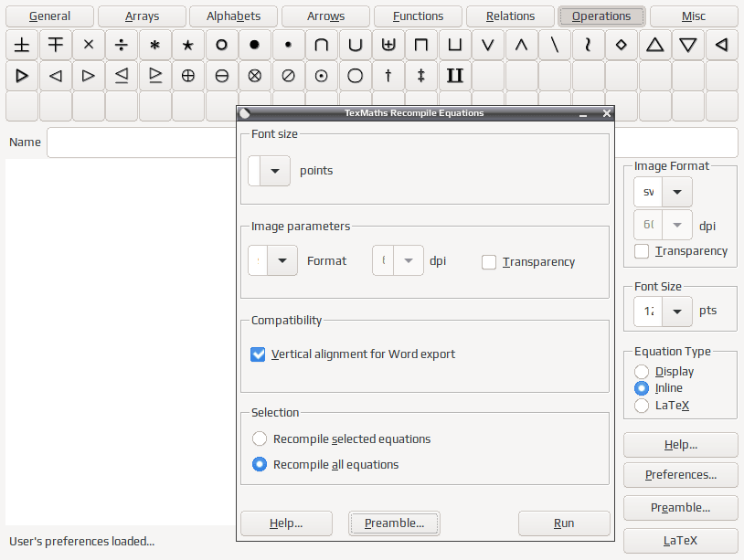This screenshot has width=744, height=560.
Task: Insert the circled times symbol
Action: click(x=255, y=76)
